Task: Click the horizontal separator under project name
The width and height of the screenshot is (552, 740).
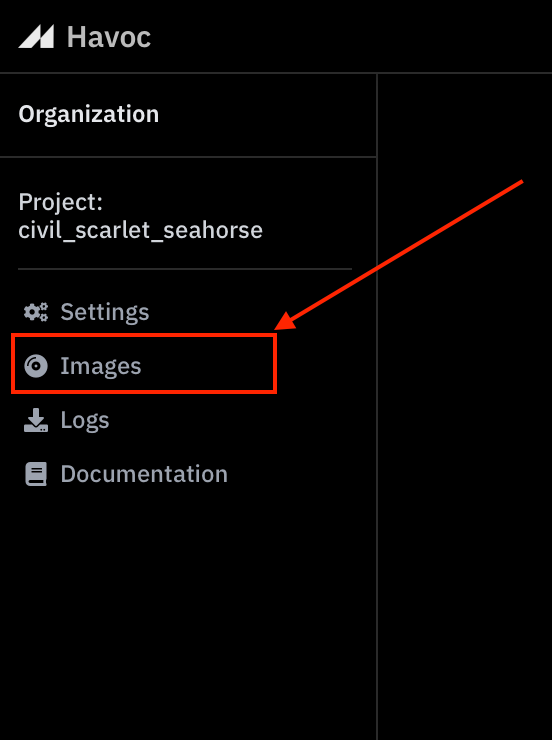Action: 185,269
